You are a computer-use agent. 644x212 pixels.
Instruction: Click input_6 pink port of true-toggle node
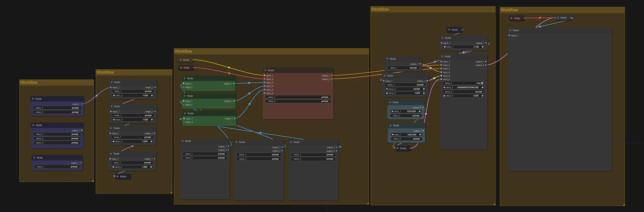click(x=441, y=79)
